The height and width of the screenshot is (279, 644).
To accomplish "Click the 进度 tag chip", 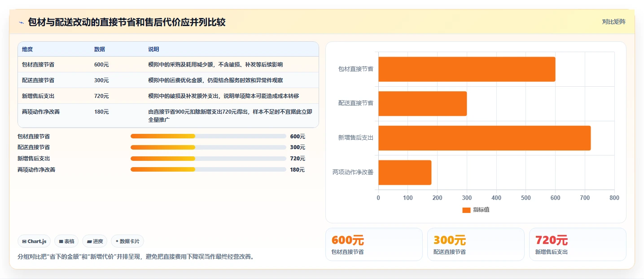I will coord(95,241).
